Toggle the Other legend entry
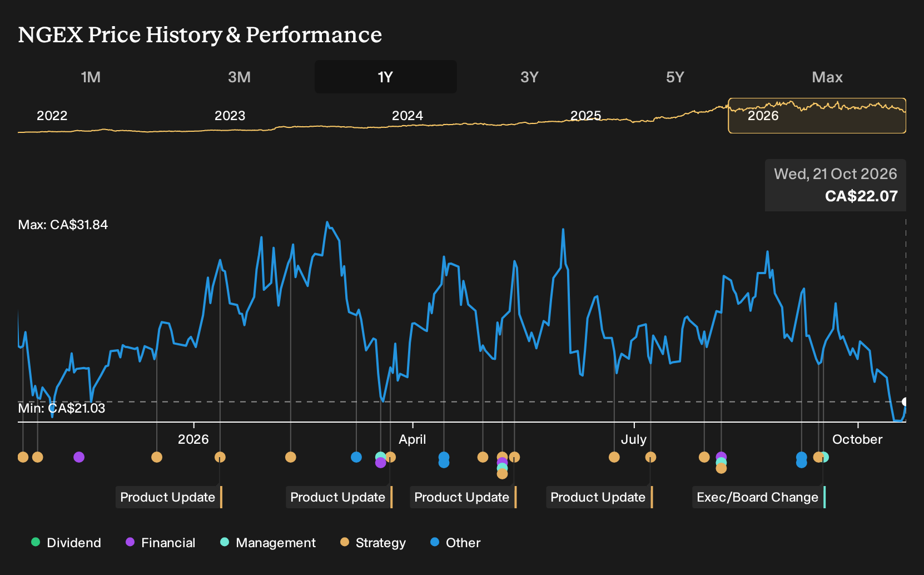 [455, 543]
